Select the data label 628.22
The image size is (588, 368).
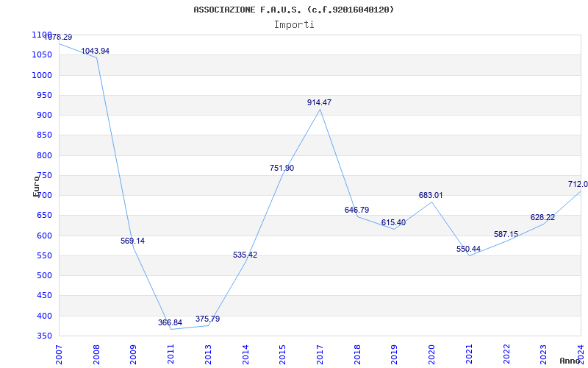coord(542,217)
